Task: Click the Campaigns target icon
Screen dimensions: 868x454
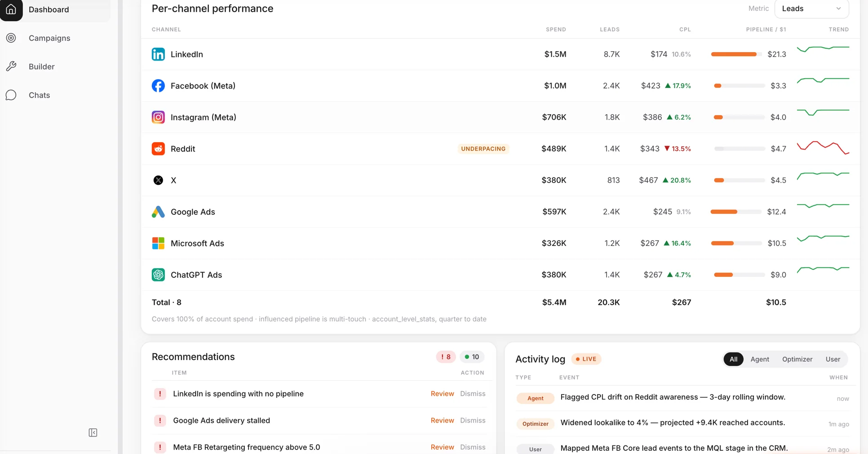Action: [11, 38]
